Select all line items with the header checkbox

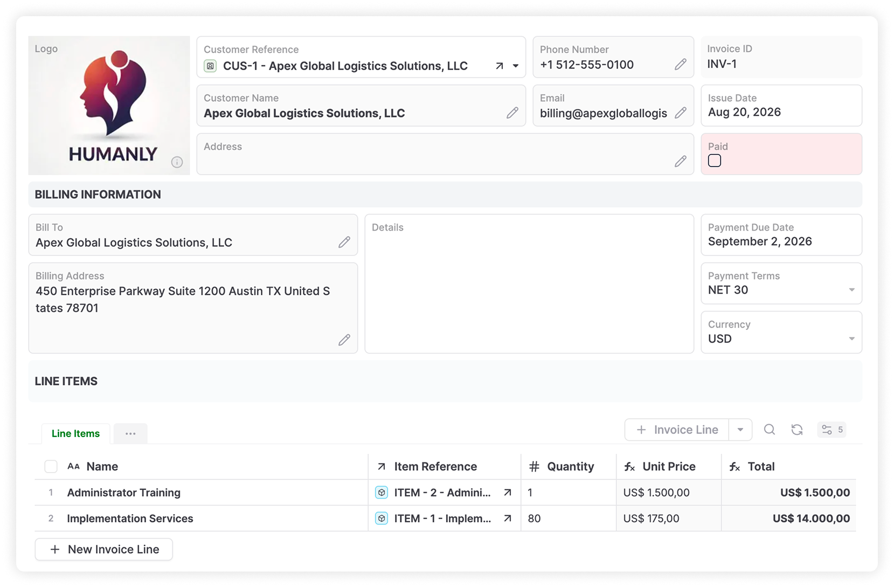51,467
